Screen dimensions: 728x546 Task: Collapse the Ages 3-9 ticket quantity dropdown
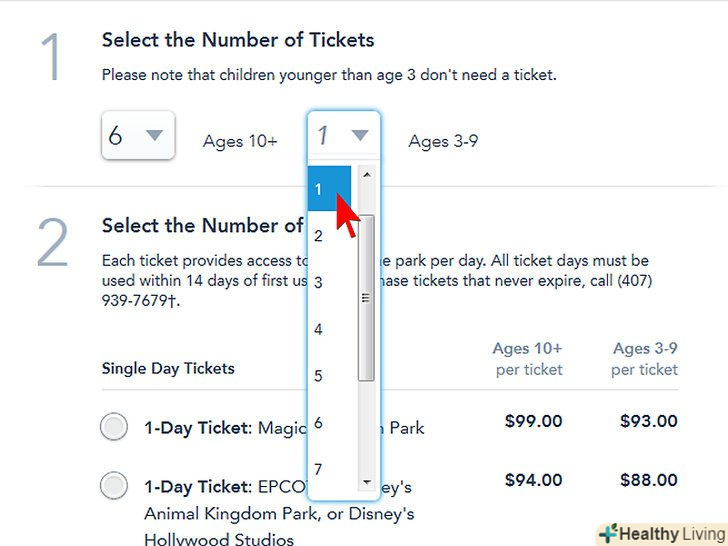pyautogui.click(x=343, y=135)
